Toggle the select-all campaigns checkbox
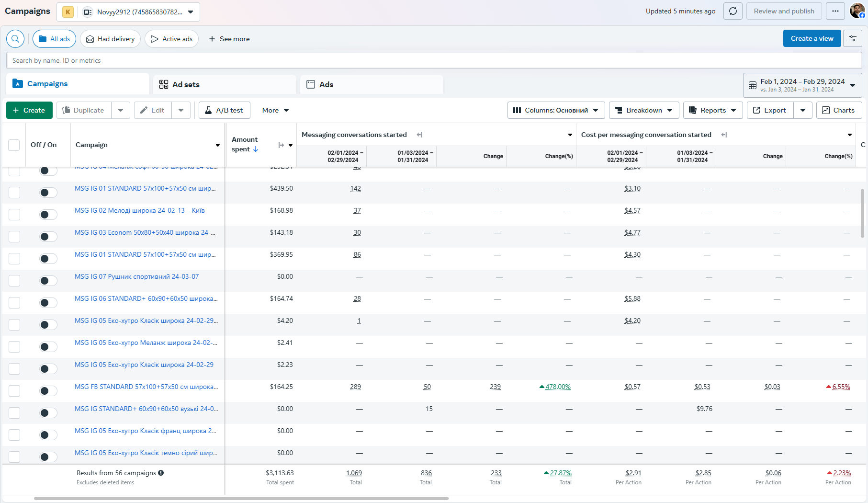 pyautogui.click(x=14, y=145)
